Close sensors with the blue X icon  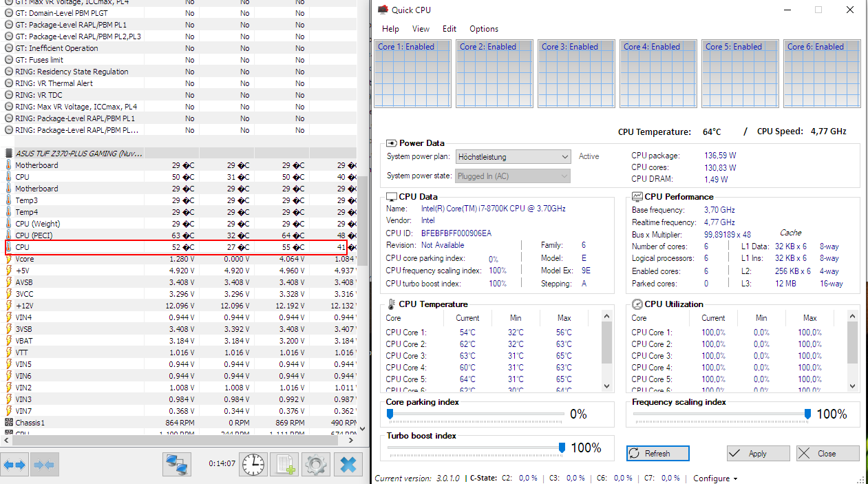(349, 465)
